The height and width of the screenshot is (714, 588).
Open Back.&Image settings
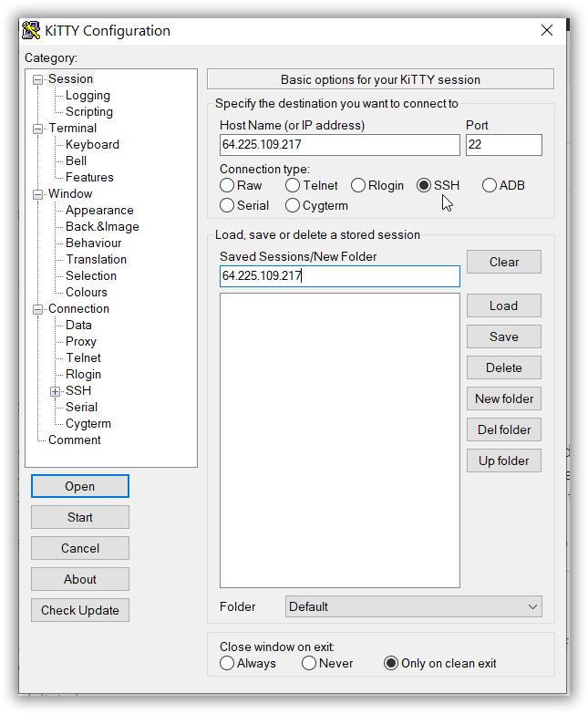click(x=102, y=226)
